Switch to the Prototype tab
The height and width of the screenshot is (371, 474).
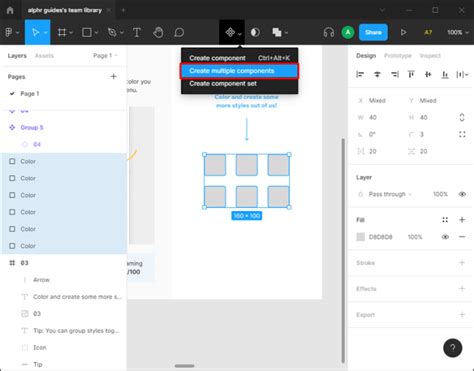(x=398, y=56)
